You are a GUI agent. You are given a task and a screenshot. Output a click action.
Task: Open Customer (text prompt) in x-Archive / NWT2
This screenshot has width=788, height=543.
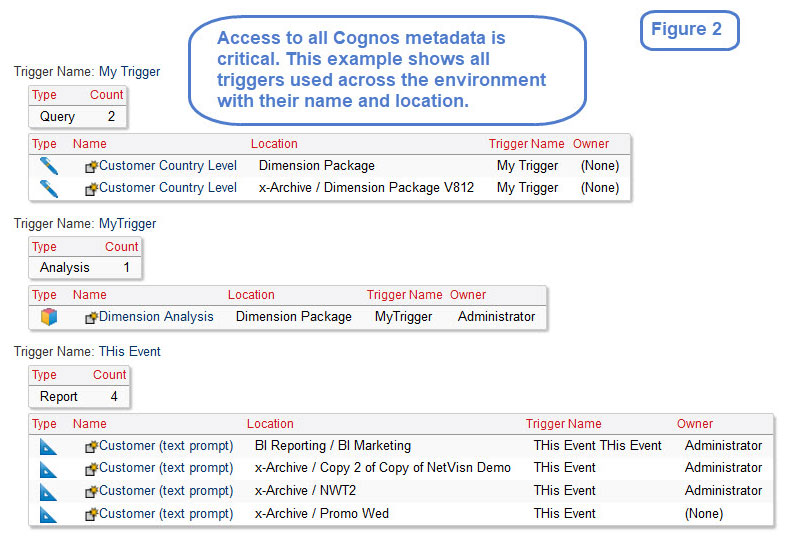[166, 490]
